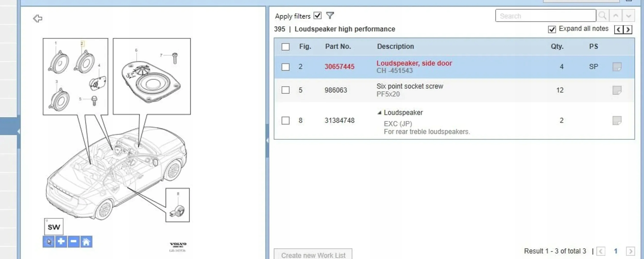Screen dimensions: 644x259
Task: Open the Loudspeaker, side door description
Action: (414, 63)
